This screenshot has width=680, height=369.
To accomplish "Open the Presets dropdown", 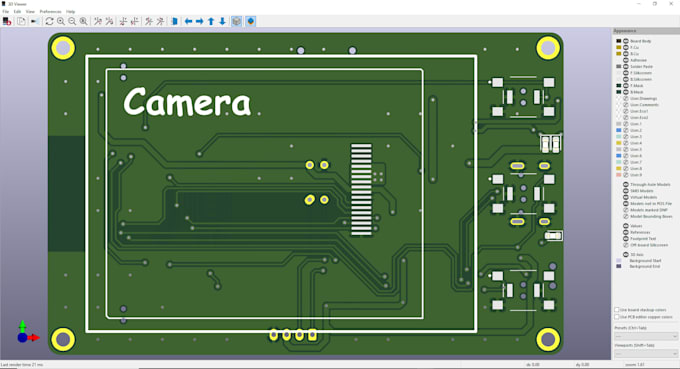I will (x=646, y=336).
